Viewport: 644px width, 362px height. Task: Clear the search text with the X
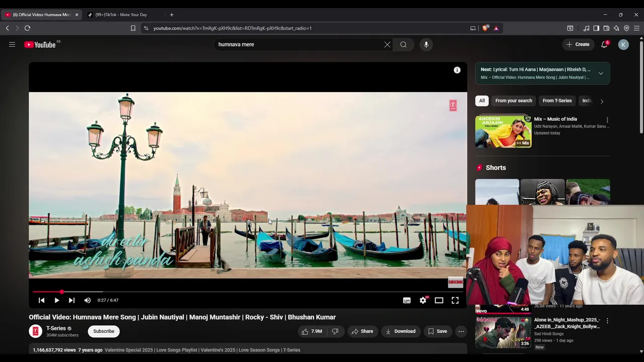tap(387, 45)
